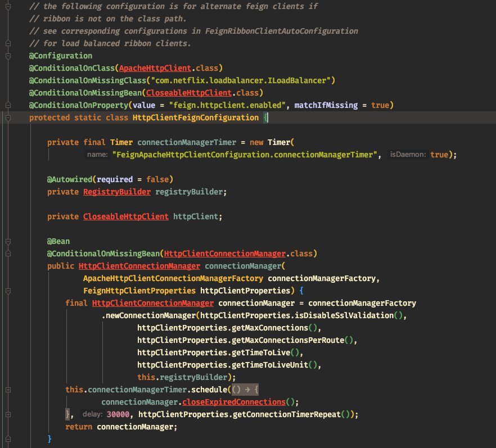Click 'new Timer(' constructor call
Viewport: 496px width, 448px height.
[272, 142]
